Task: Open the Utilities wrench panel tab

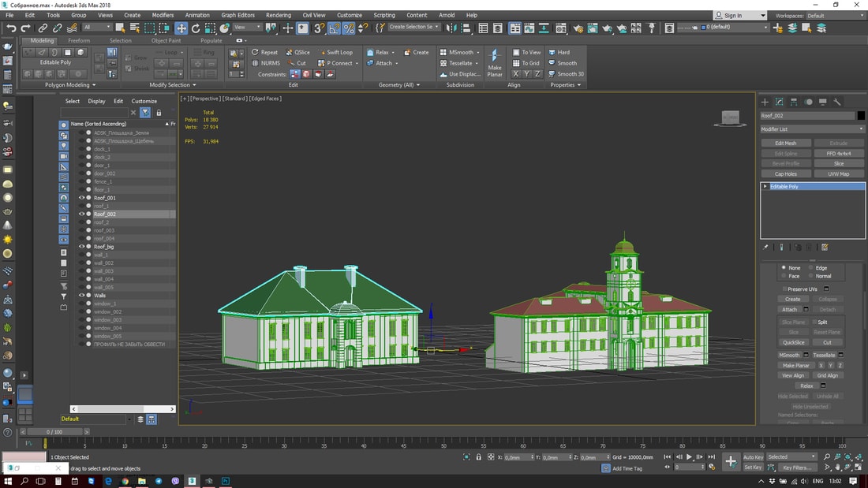Action: (x=837, y=102)
